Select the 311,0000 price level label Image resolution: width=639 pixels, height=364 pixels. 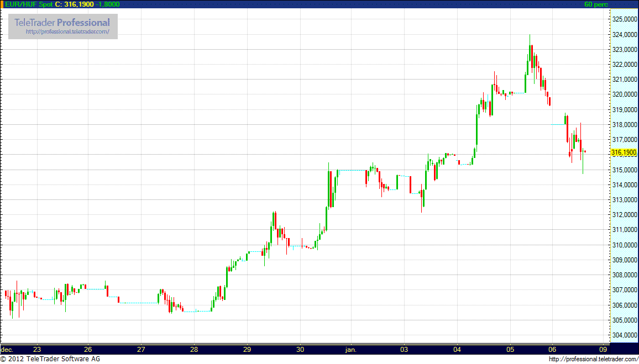click(x=624, y=230)
